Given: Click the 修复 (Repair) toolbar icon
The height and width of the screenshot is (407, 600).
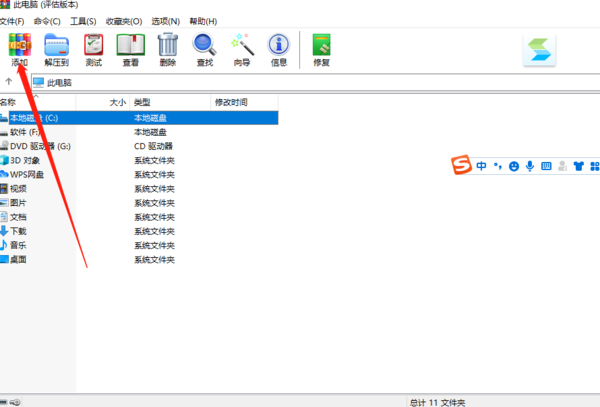Looking at the screenshot, I should click(321, 46).
